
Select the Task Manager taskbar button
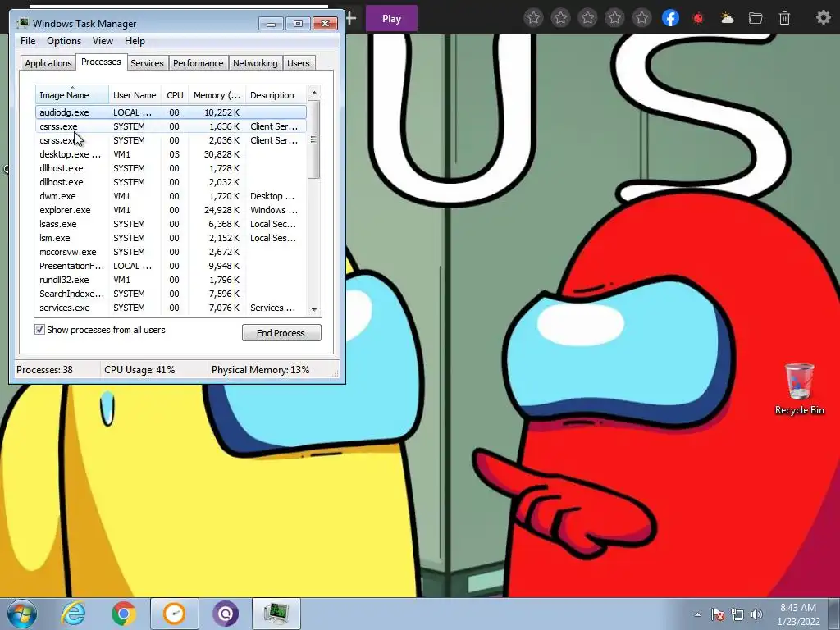coord(276,614)
